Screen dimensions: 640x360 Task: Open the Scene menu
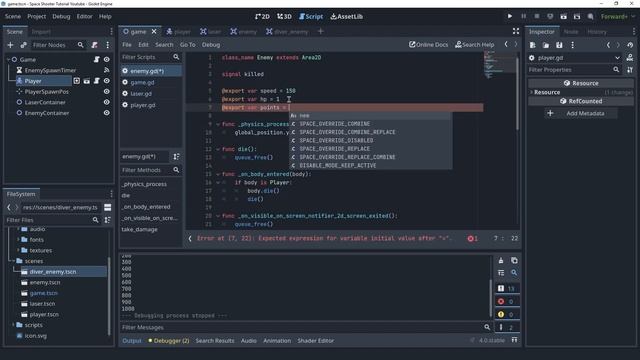pyautogui.click(x=13, y=16)
